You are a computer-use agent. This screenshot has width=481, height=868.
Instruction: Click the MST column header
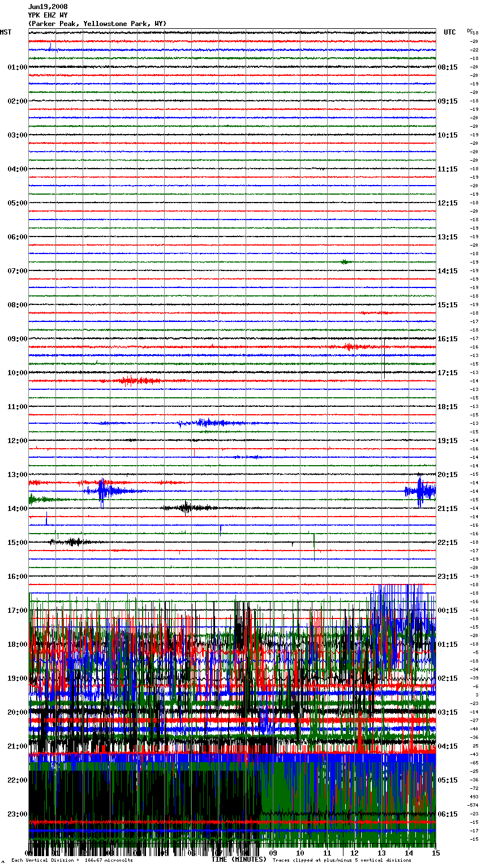point(6,32)
